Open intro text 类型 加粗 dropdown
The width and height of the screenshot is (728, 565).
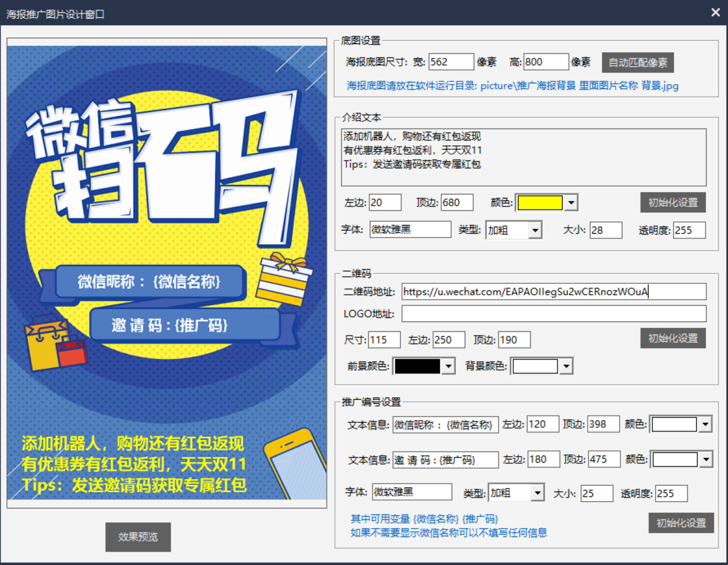(535, 230)
